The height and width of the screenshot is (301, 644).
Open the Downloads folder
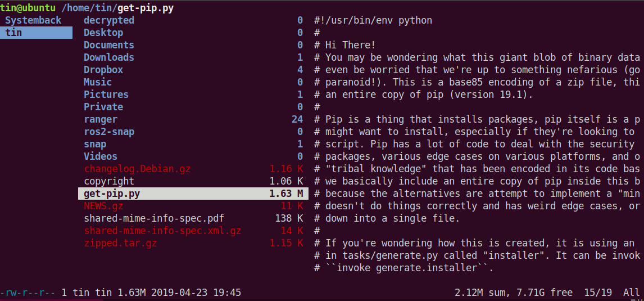(193, 57)
